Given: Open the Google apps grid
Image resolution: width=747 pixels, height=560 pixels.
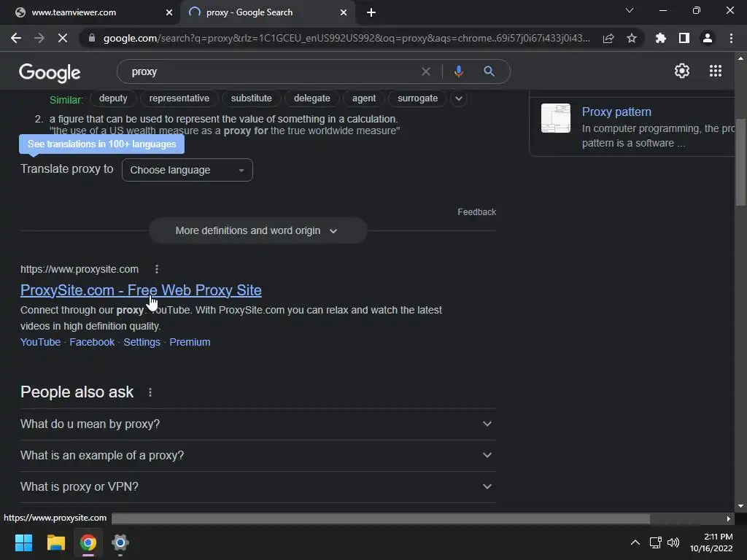Looking at the screenshot, I should (716, 71).
